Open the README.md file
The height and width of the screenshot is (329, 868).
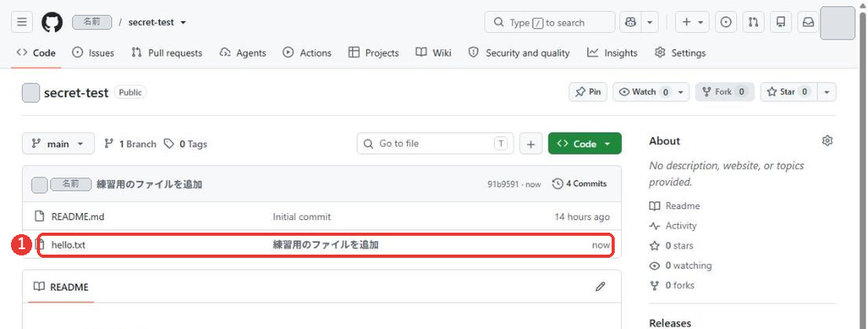point(77,216)
